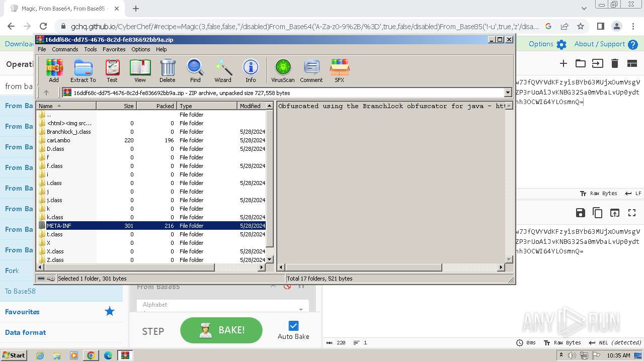Open file as input icon
Screen dimensions: 644x362
597,63
